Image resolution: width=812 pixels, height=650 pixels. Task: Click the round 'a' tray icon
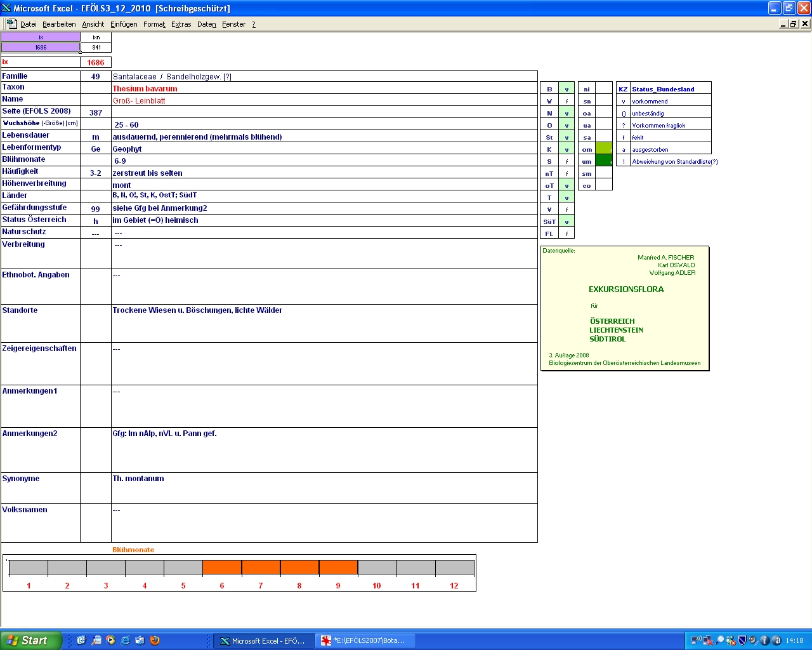[776, 640]
